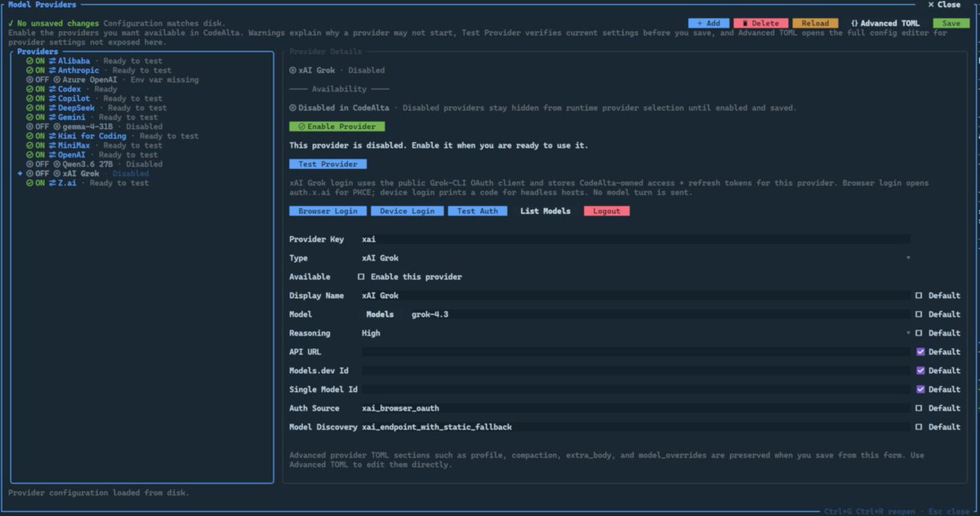
Task: Click the Provider Key field containing xai
Action: tap(636, 239)
